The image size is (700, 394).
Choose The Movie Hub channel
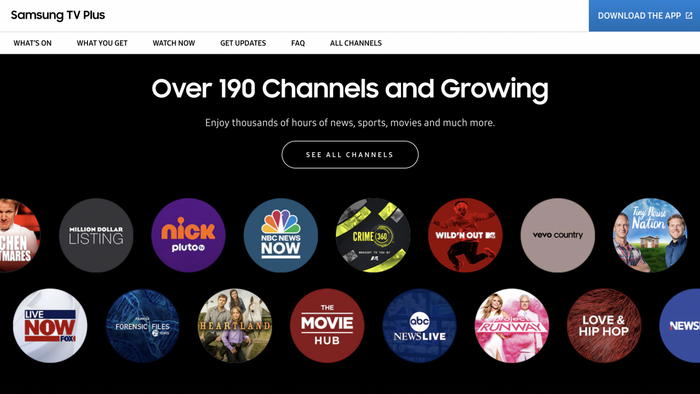(327, 326)
